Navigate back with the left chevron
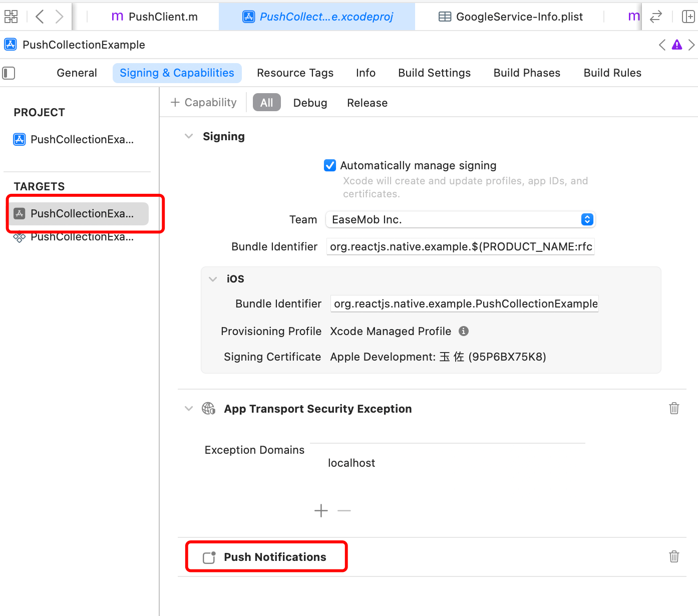The image size is (698, 616). point(40,17)
